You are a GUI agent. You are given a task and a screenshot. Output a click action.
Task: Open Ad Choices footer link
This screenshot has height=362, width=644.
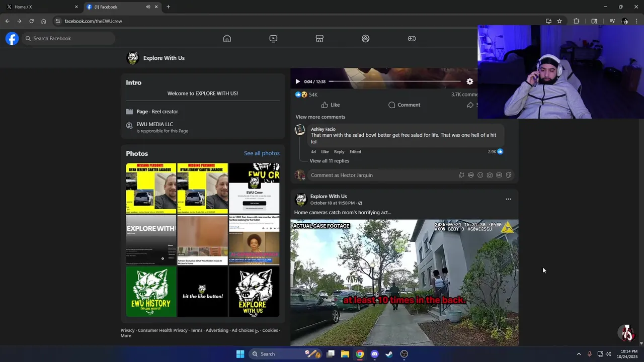tap(245, 330)
